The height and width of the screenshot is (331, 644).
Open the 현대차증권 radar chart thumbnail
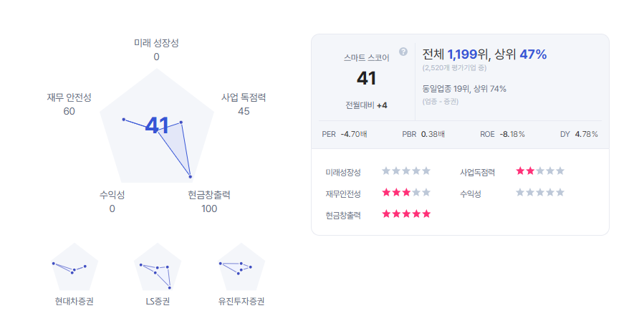point(75,267)
